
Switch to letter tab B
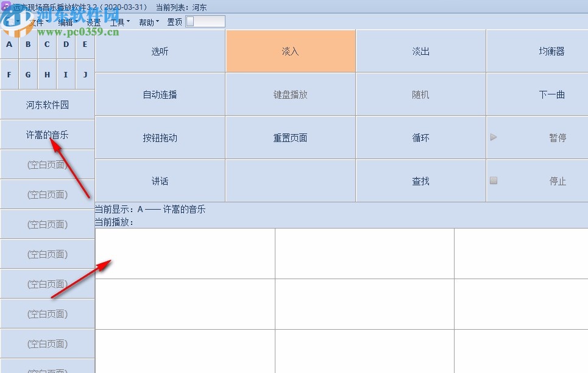pos(27,44)
